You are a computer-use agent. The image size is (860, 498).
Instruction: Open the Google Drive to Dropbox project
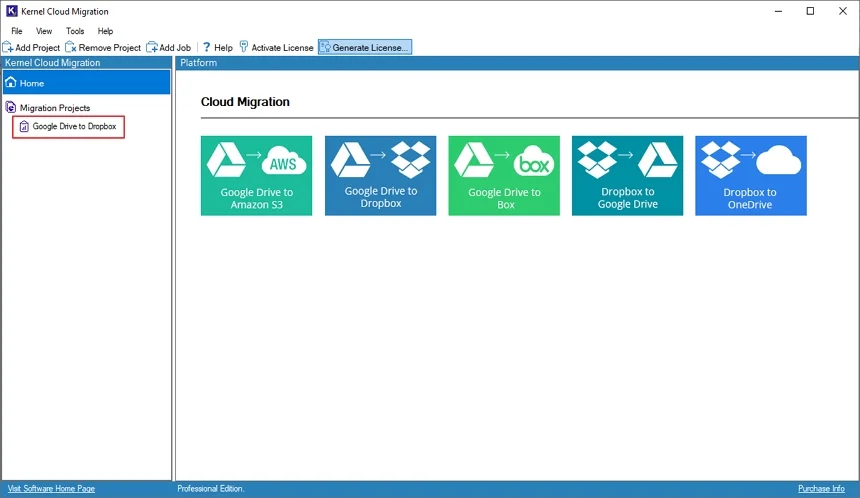[74, 127]
